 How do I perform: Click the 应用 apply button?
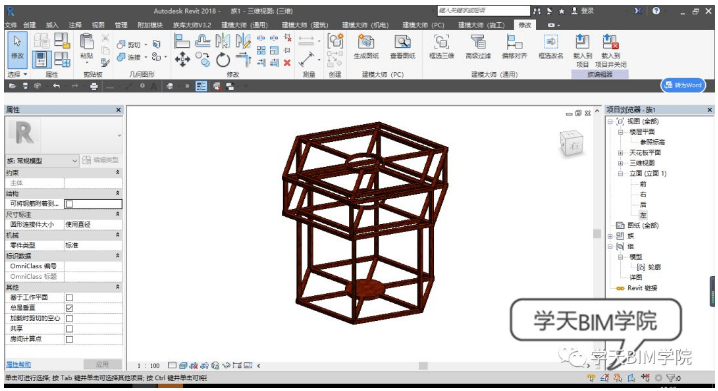(103, 364)
